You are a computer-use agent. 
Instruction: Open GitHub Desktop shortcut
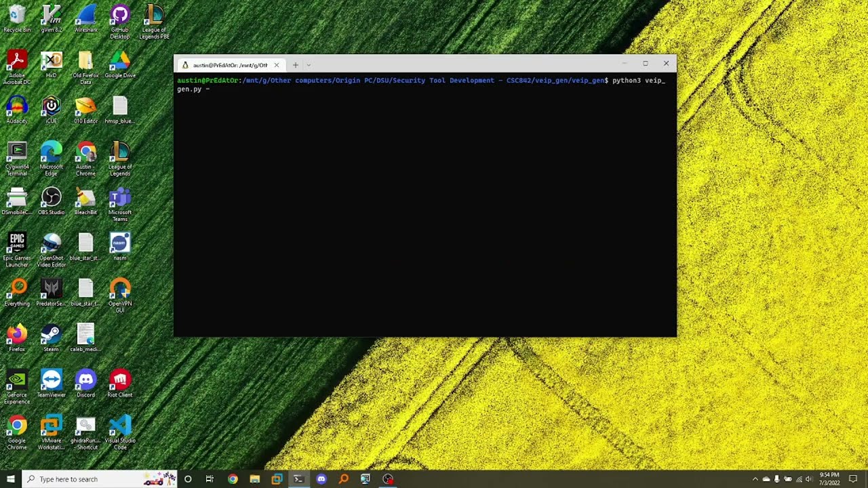click(x=120, y=22)
